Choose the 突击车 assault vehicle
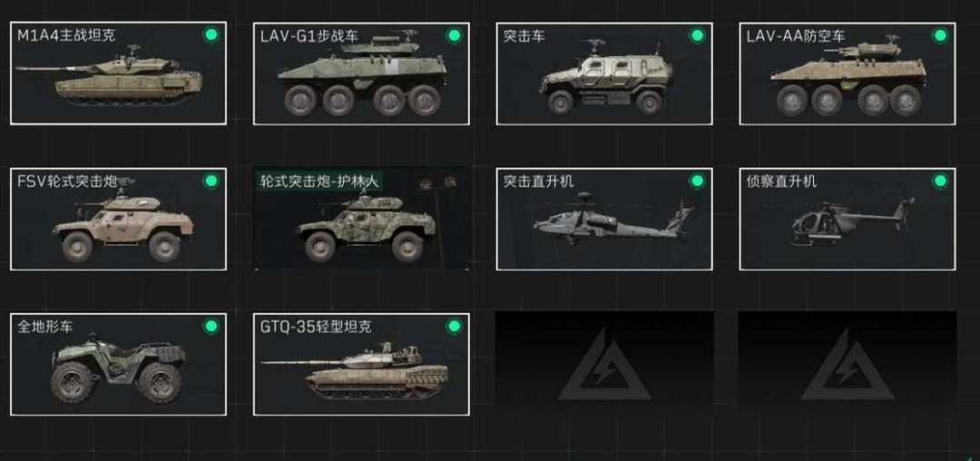Image resolution: width=980 pixels, height=461 pixels. (604, 74)
